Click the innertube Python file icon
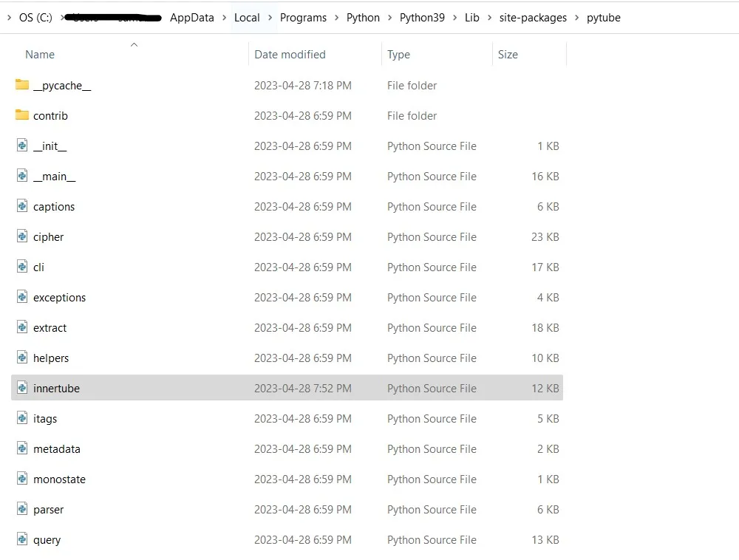The height and width of the screenshot is (560, 739). (x=22, y=388)
